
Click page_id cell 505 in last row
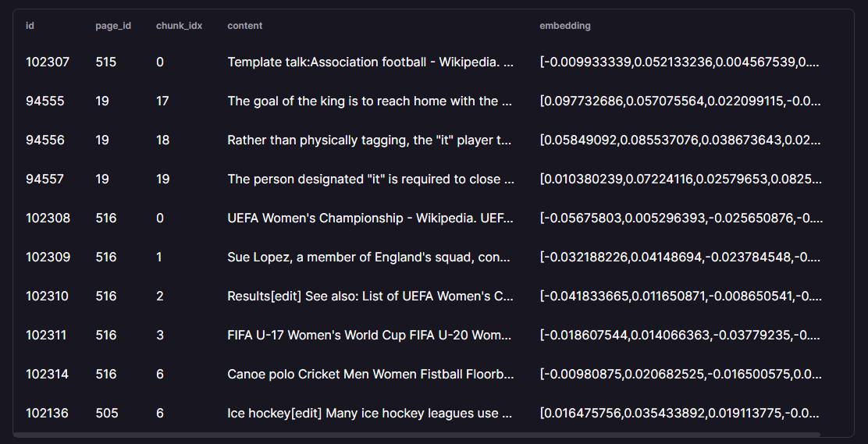click(x=107, y=413)
